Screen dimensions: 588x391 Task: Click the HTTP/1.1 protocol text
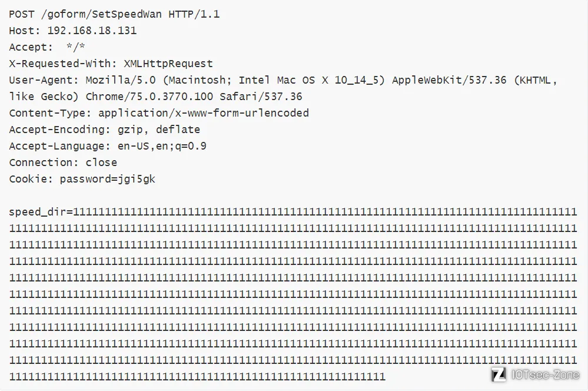tap(194, 14)
